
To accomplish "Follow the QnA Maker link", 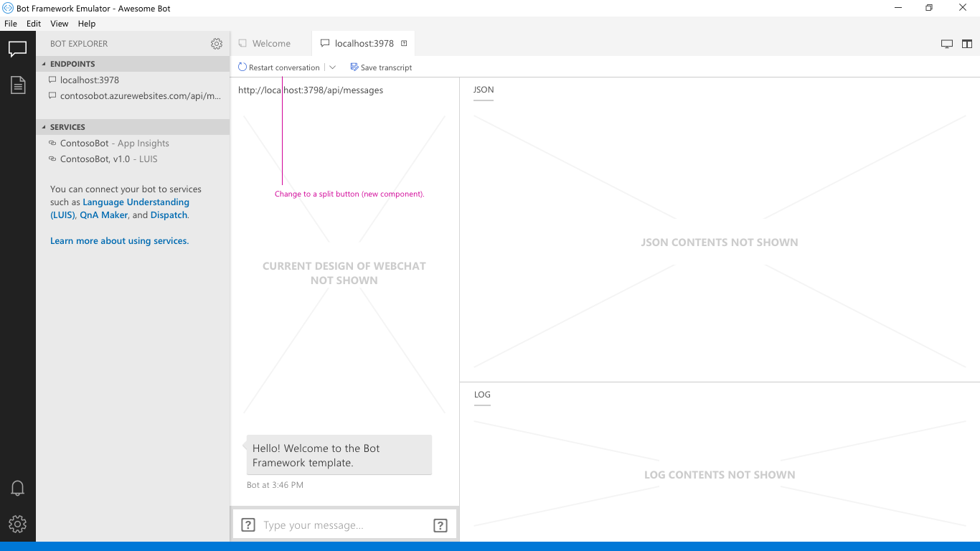I will (104, 215).
